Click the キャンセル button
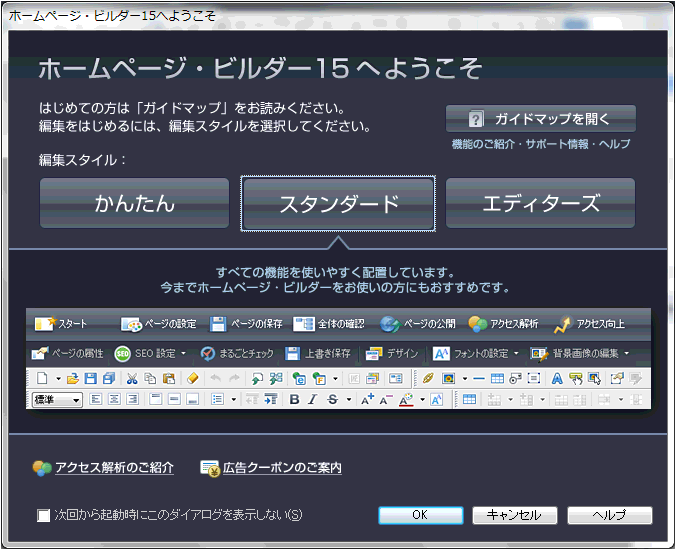 click(515, 515)
